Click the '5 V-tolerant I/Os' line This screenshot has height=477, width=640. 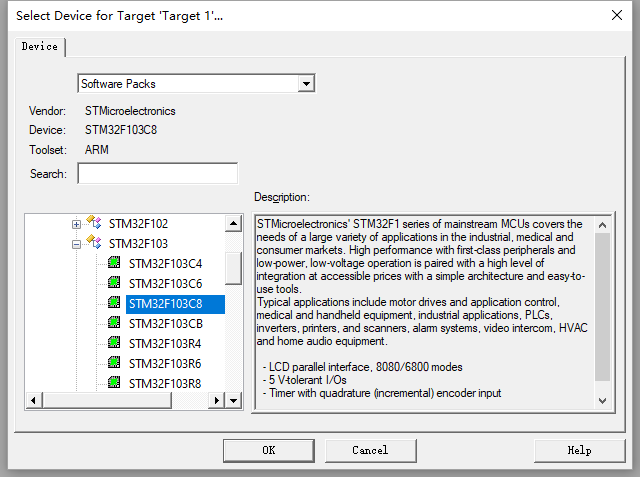click(304, 380)
